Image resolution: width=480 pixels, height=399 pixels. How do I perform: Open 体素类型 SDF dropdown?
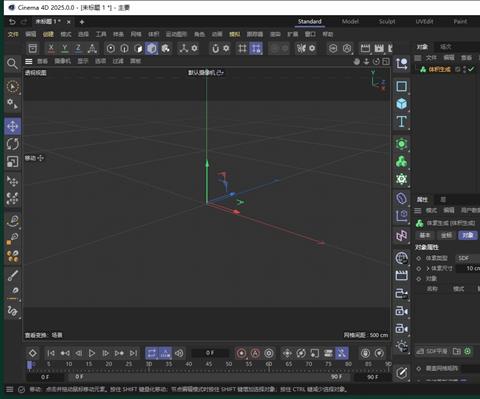point(468,258)
